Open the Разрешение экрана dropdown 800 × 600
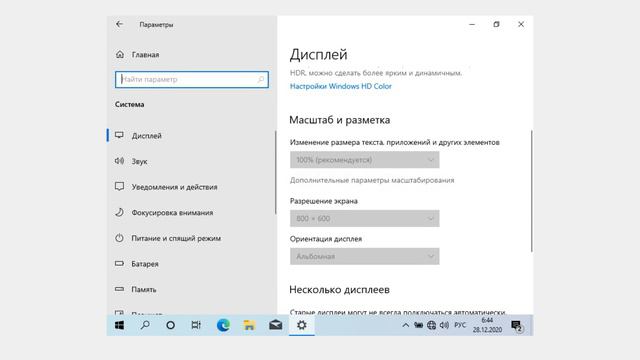 tap(364, 218)
